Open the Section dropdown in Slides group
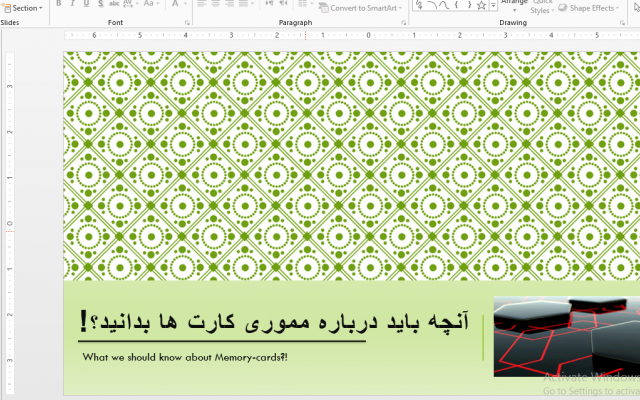This screenshot has width=640, height=400. coord(22,8)
